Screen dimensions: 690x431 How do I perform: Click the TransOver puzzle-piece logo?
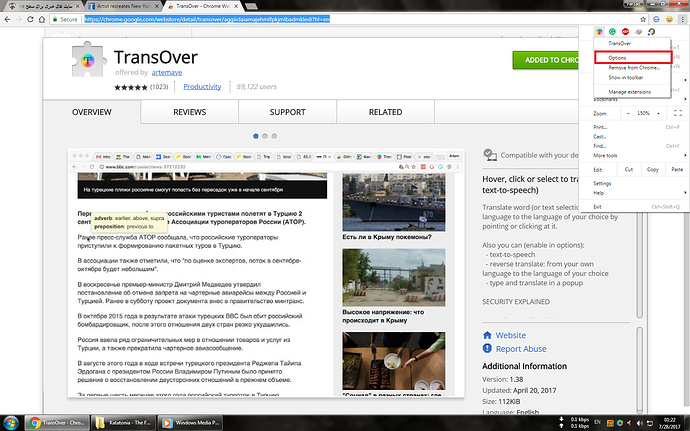pos(88,59)
